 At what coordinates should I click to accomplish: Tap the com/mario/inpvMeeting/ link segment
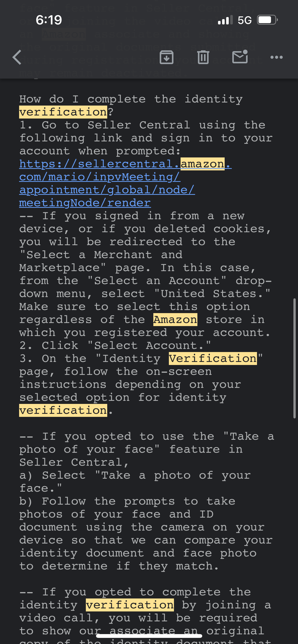100,177
